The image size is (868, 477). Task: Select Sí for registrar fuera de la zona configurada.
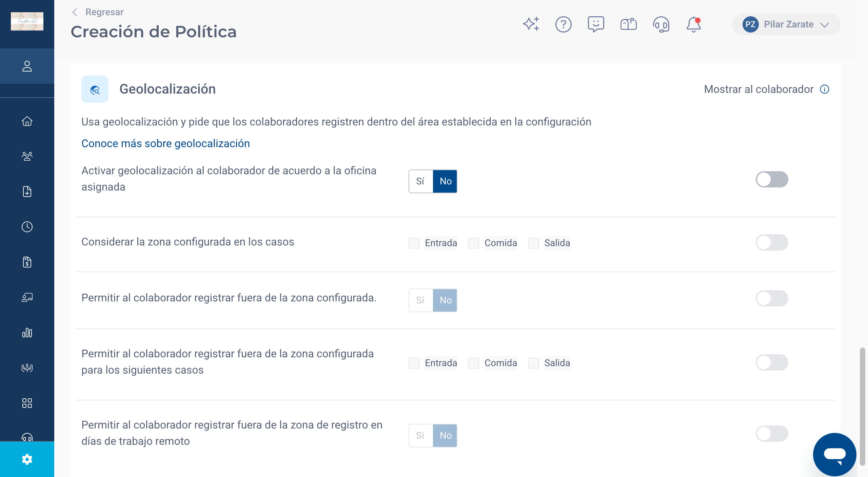tap(420, 300)
